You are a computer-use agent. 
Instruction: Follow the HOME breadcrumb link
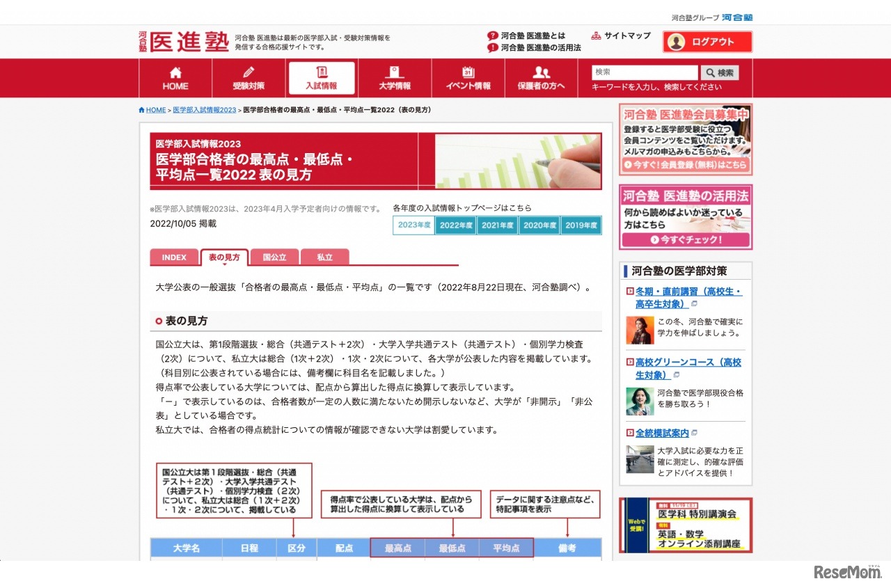156,110
